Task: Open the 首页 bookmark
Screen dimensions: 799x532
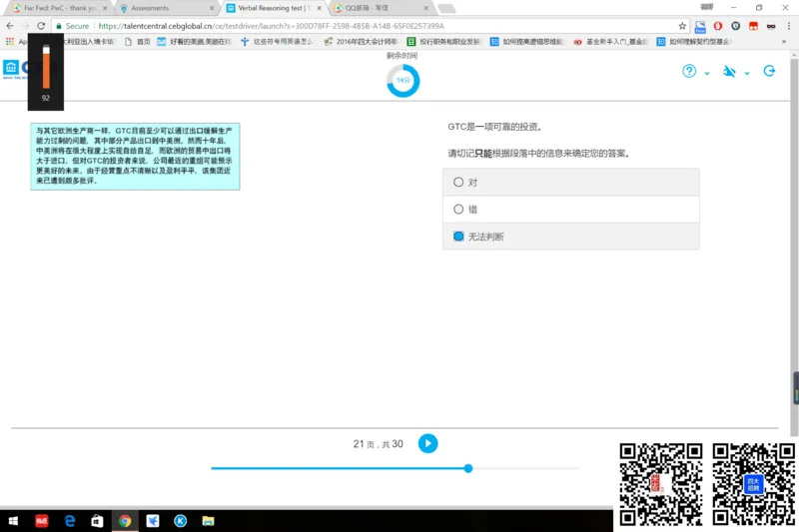Action: click(x=138, y=42)
